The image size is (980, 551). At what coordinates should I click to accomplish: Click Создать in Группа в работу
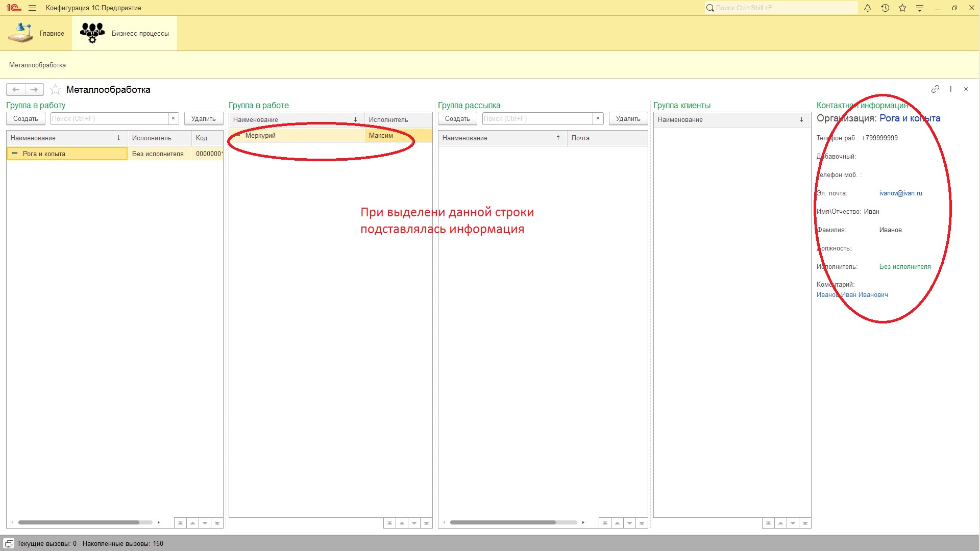(26, 119)
